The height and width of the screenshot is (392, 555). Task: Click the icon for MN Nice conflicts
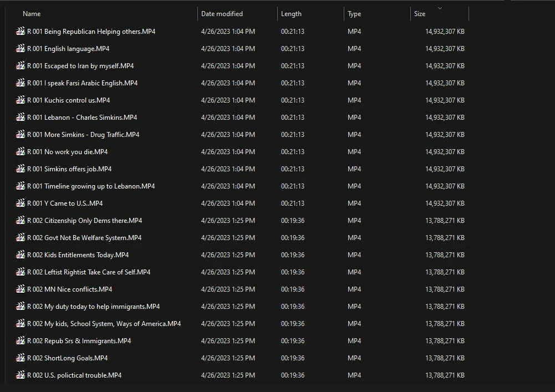(x=21, y=289)
